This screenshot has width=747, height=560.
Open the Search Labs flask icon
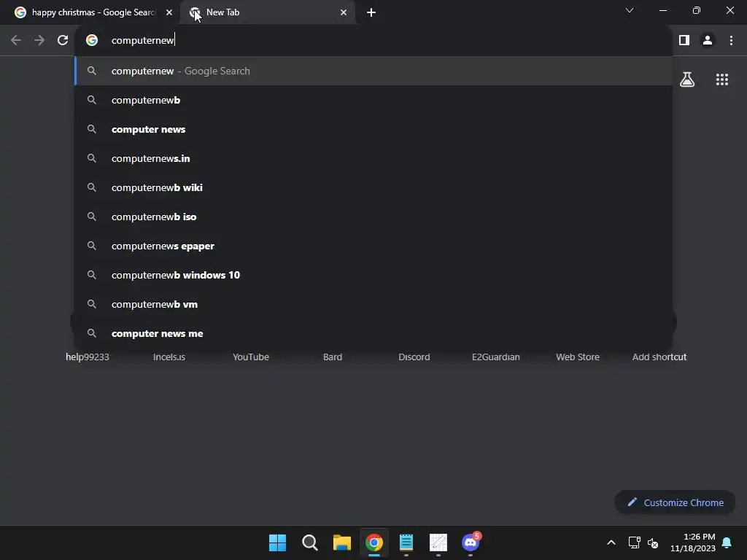687,79
